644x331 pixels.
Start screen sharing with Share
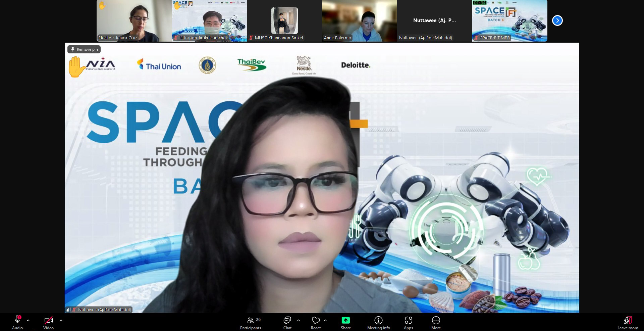[x=345, y=320]
